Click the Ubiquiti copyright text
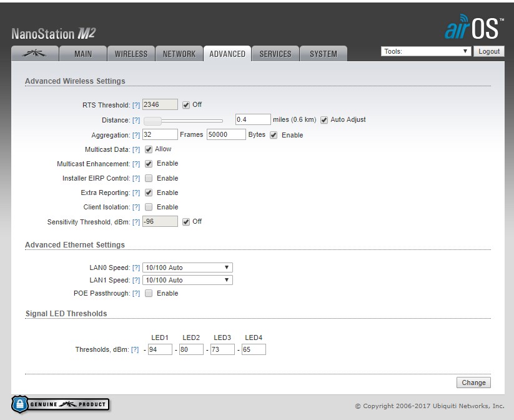Screen dimensions: 514x420 tap(430, 406)
